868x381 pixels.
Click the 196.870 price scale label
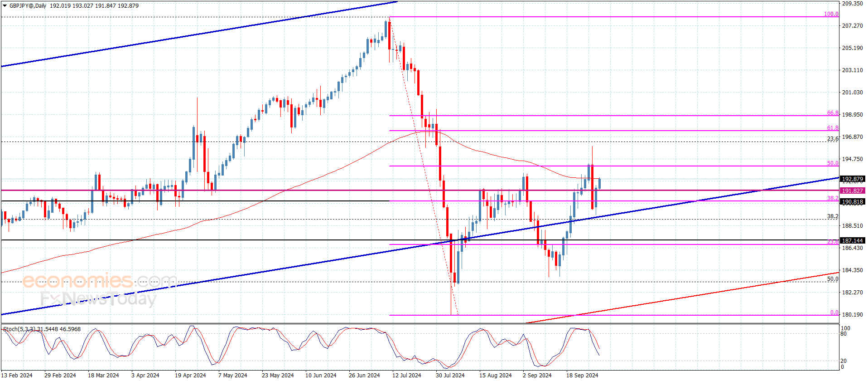click(852, 137)
